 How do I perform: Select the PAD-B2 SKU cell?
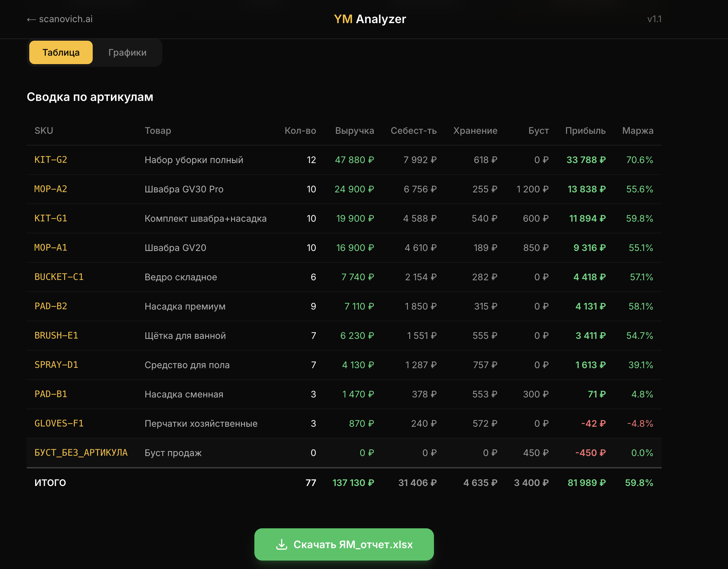[x=51, y=306]
